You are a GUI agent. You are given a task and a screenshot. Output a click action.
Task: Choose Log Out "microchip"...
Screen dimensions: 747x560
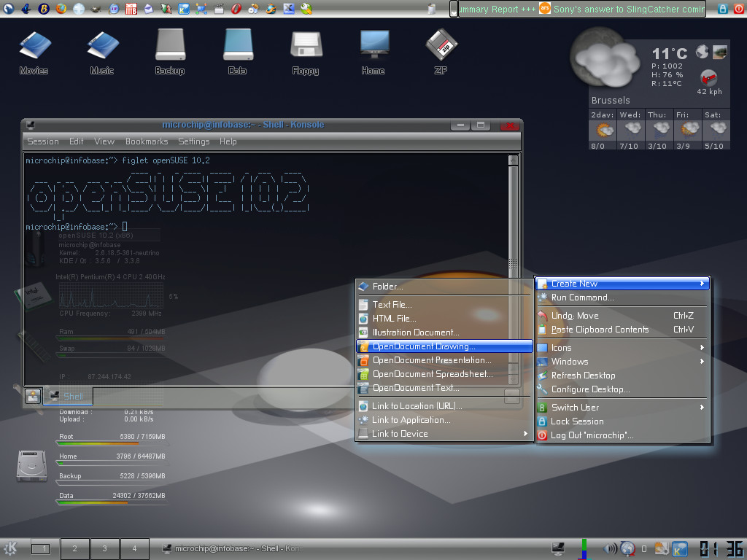pos(623,435)
